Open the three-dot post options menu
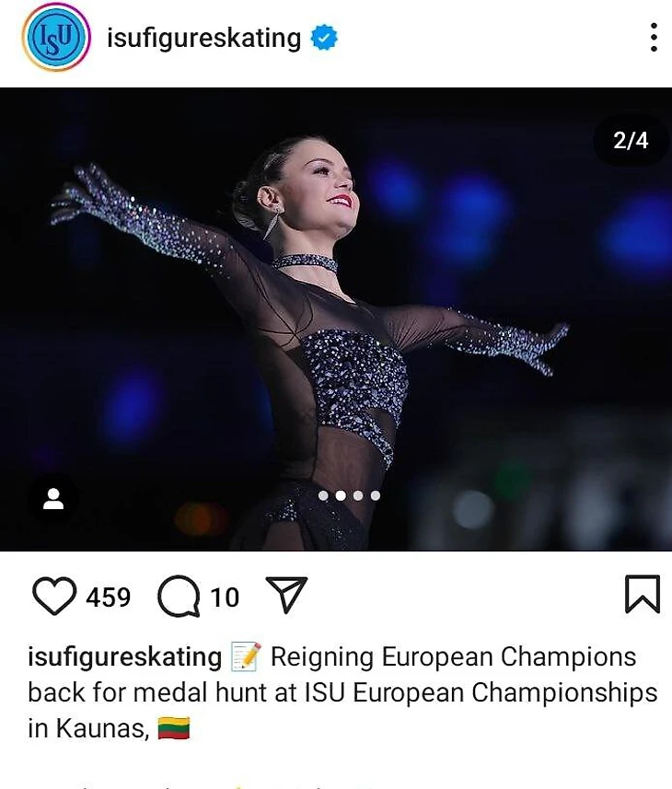Viewport: 672px width, 789px height. 654,37
